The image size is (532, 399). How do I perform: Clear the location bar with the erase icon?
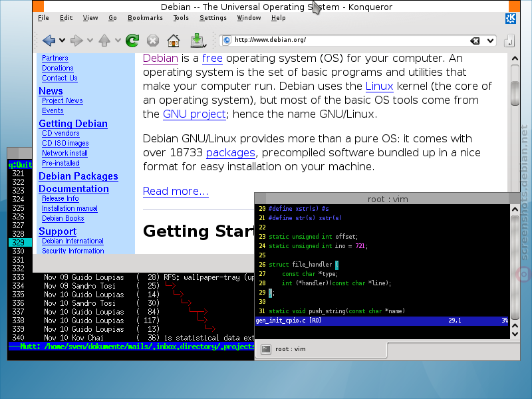(475, 41)
